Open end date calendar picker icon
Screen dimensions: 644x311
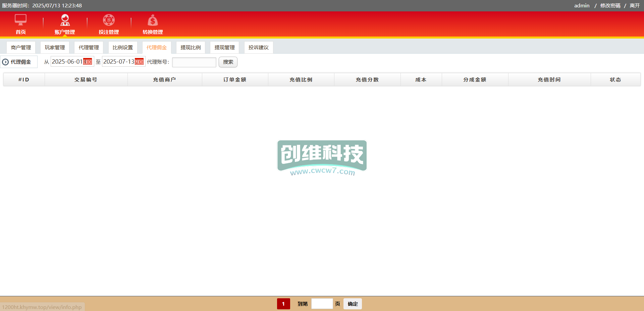[x=139, y=62]
